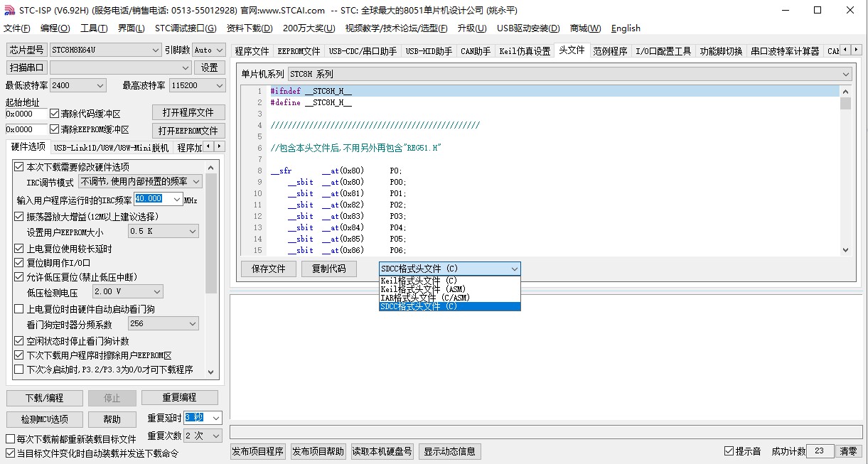Viewport: 868px width, 464px height.
Task: Click the 复制代码 button
Action: pyautogui.click(x=328, y=269)
